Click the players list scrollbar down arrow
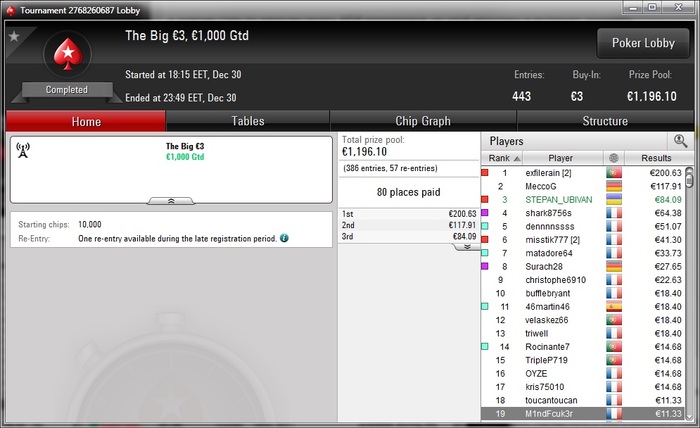 point(689,416)
